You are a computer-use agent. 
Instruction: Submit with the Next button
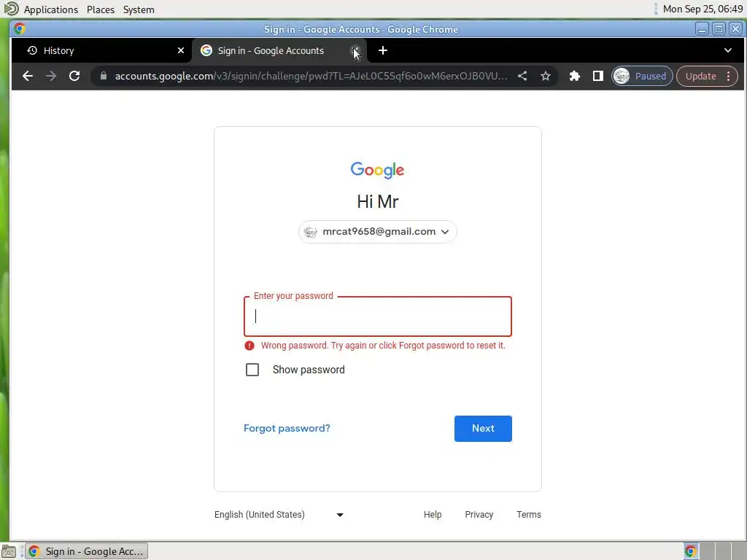(x=483, y=429)
